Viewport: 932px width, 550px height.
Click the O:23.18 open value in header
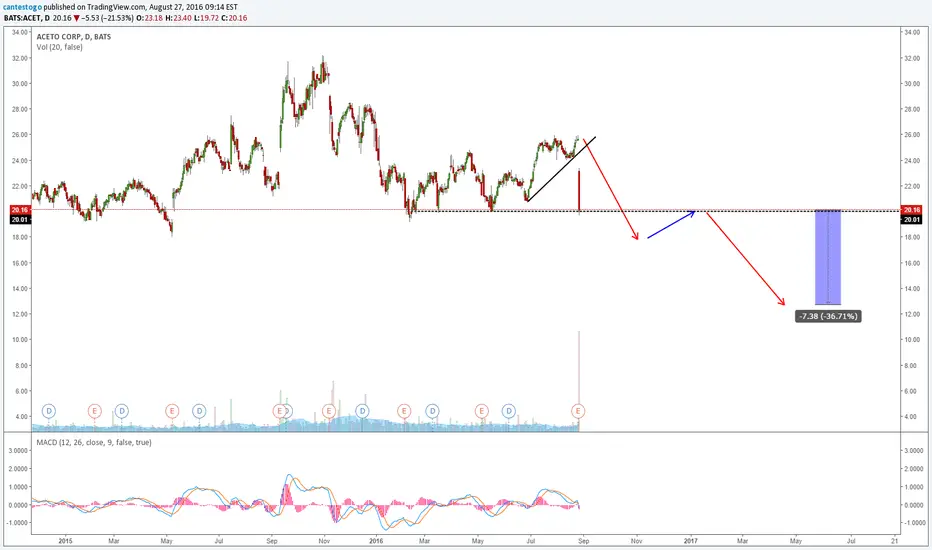pos(149,18)
